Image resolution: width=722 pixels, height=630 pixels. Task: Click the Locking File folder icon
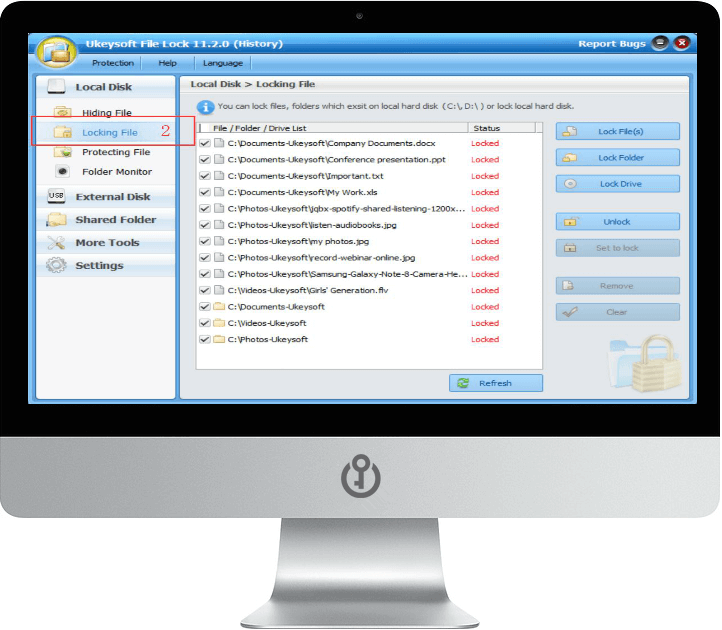click(63, 132)
